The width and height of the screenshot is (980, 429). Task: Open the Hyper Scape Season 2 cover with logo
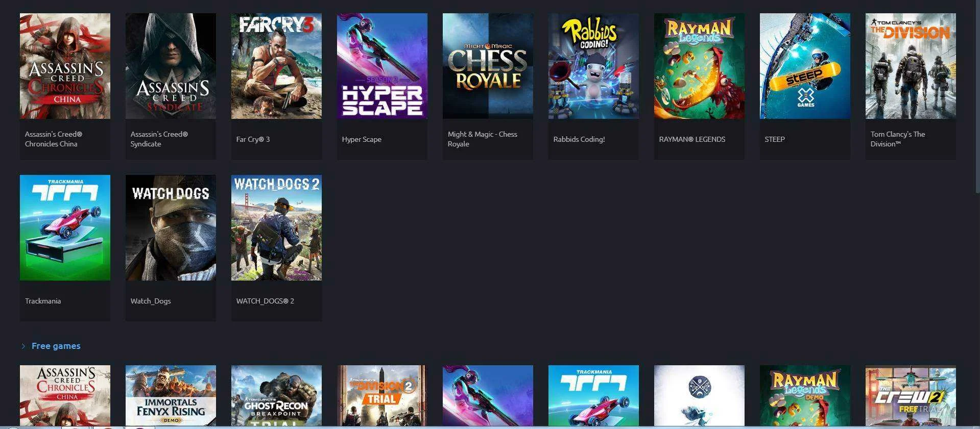pyautogui.click(x=382, y=66)
